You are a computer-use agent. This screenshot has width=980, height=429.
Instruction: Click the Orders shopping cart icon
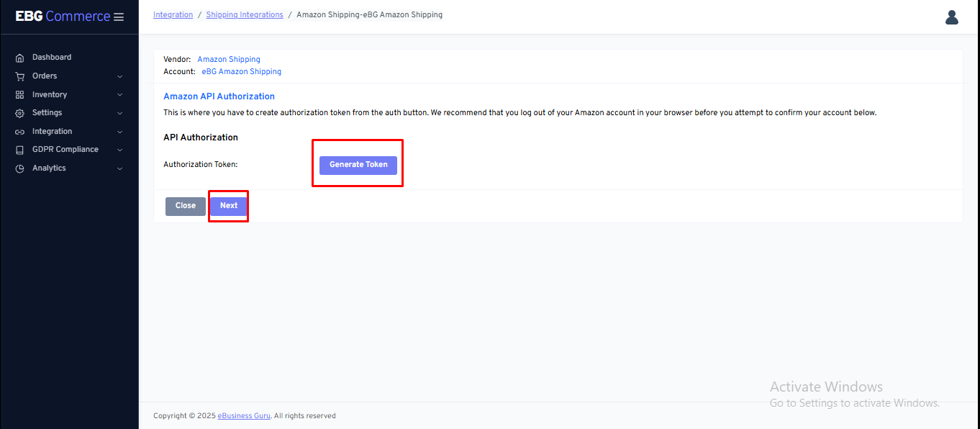point(19,76)
